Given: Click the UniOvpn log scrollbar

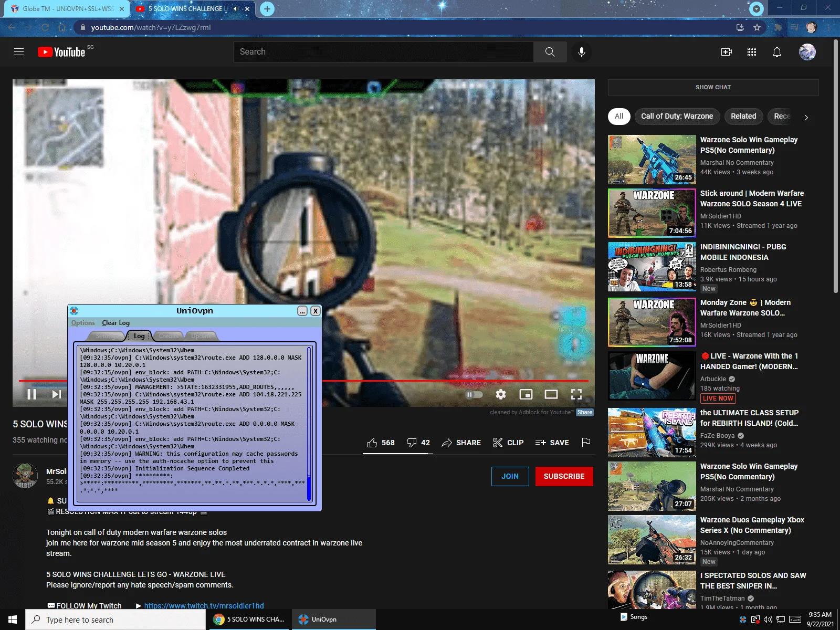Looking at the screenshot, I should (309, 424).
